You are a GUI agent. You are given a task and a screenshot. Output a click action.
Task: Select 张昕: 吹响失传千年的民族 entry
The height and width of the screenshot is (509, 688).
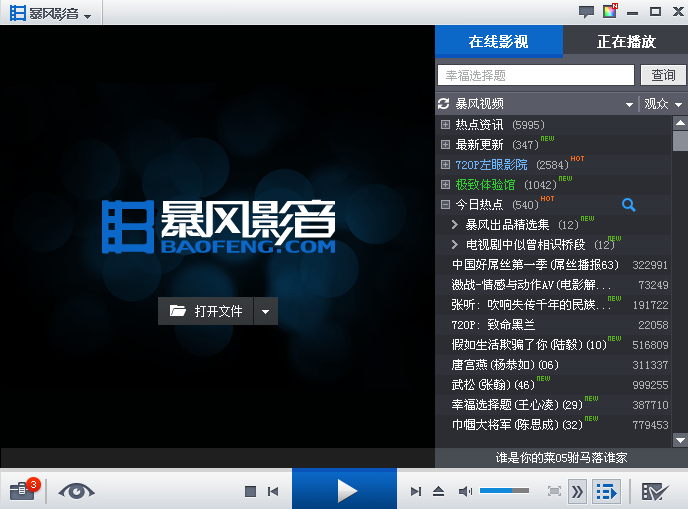tap(554, 305)
